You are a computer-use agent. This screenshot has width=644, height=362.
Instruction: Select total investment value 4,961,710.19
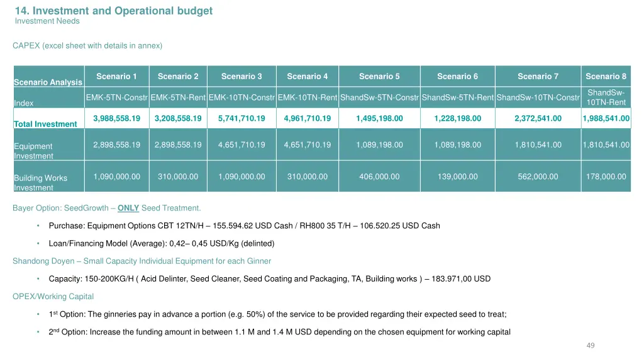pyautogui.click(x=307, y=119)
